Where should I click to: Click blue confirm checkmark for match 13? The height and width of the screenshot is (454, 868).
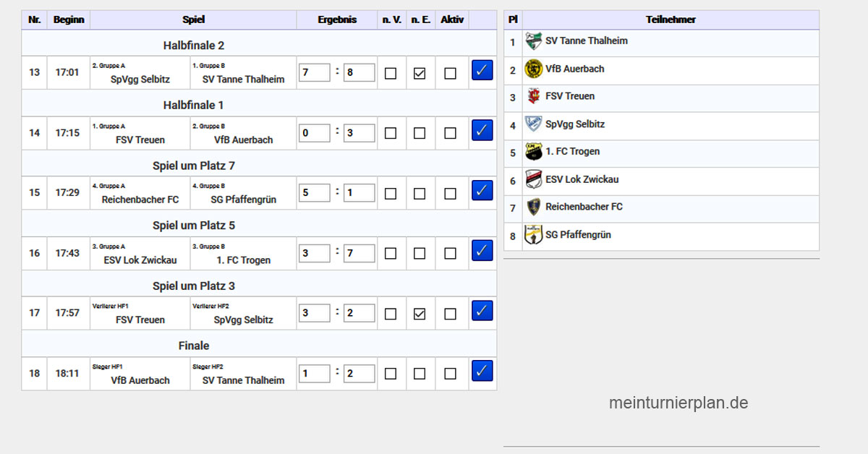point(482,70)
